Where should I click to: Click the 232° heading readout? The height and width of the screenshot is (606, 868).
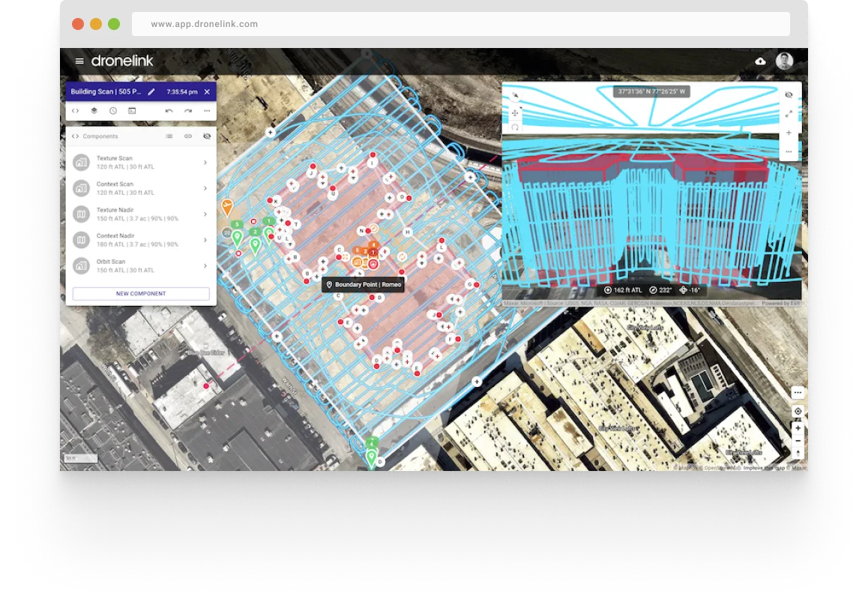pyautogui.click(x=660, y=290)
